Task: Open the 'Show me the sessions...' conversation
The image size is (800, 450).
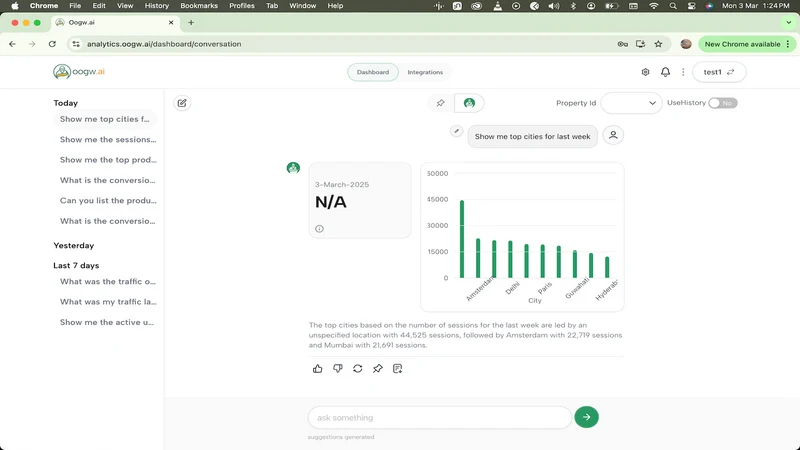Action: 108,139
